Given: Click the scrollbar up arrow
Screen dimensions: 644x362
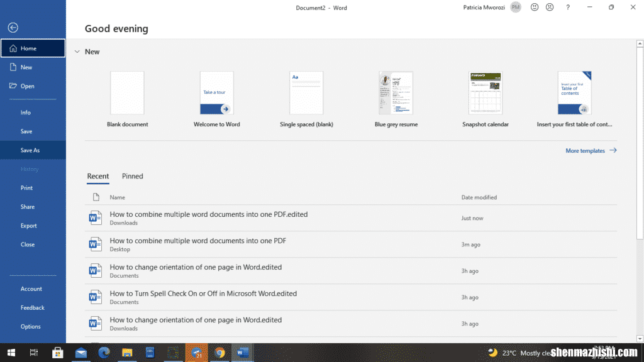Looking at the screenshot, I should (x=640, y=43).
